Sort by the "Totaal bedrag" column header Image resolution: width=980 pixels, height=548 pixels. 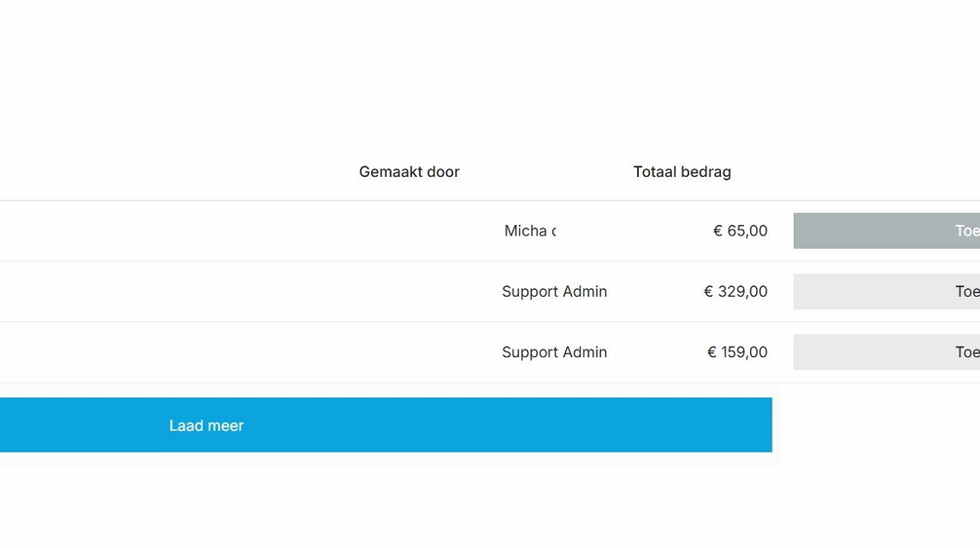(682, 172)
